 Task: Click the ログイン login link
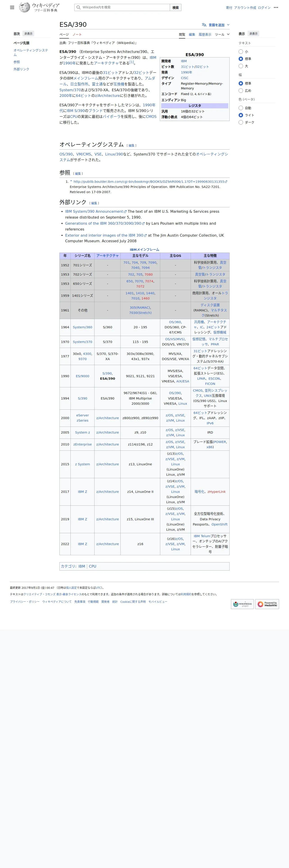264,8
